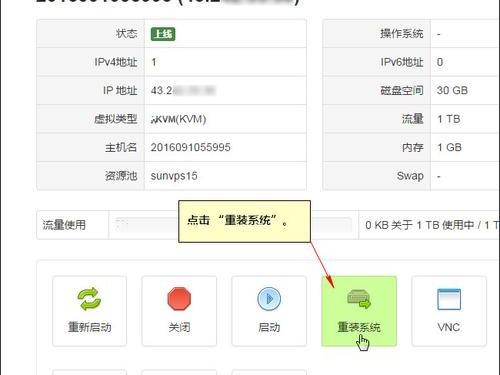Screen dimensions: 500x375
Task: Click the Swap row label
Action: click(410, 176)
